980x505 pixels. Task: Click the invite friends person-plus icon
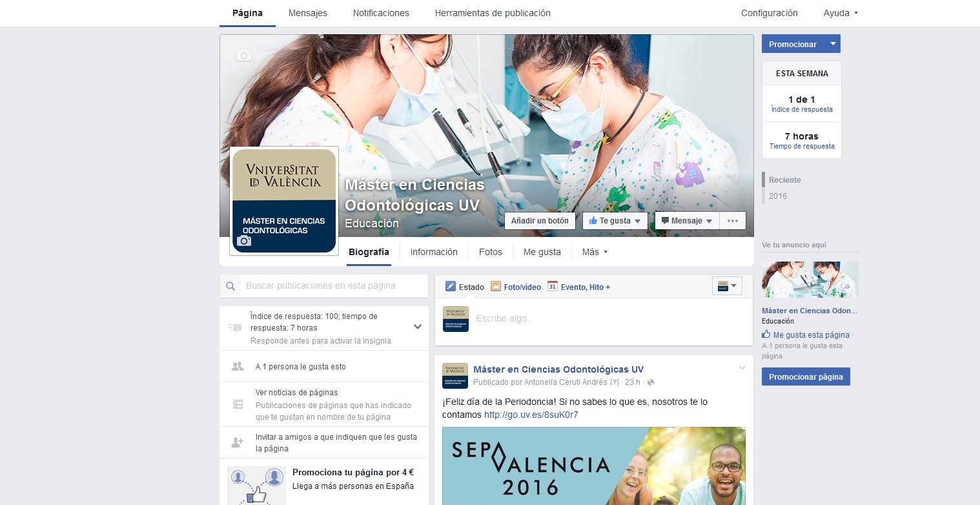point(237,442)
